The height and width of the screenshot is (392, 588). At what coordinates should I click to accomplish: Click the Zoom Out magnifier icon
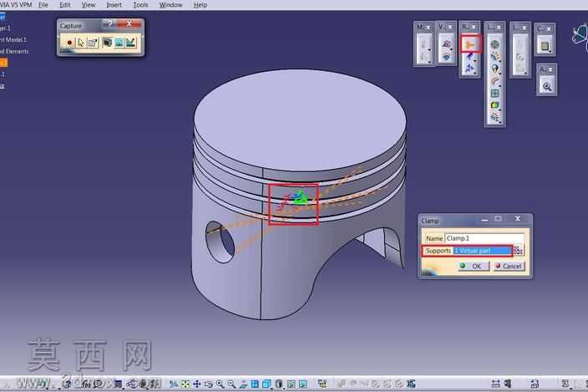(x=231, y=384)
